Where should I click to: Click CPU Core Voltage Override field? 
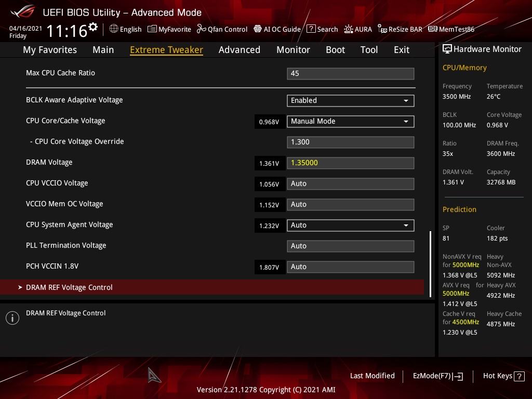point(351,142)
